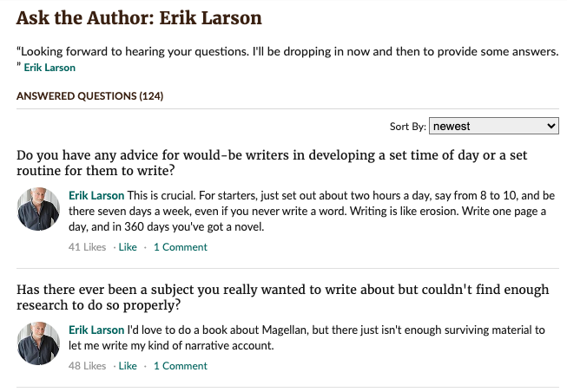
Task: Click the 'Ask the Author: Erik Larson' heading
Action: tap(139, 18)
